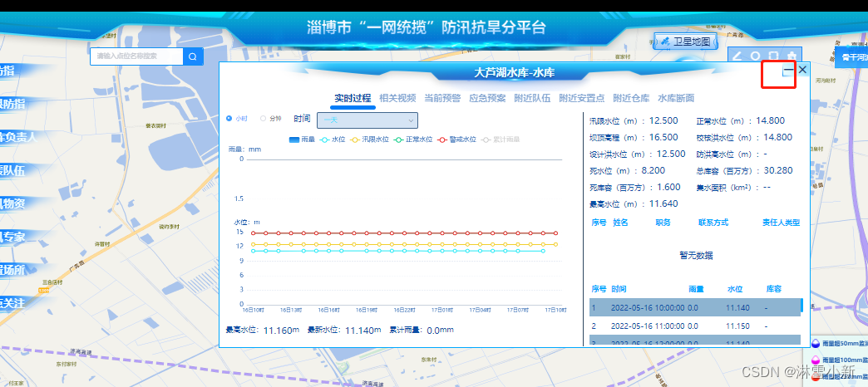Select table row 2022-05-16 10:00:00
Screen dimensions: 868x387
point(695,307)
